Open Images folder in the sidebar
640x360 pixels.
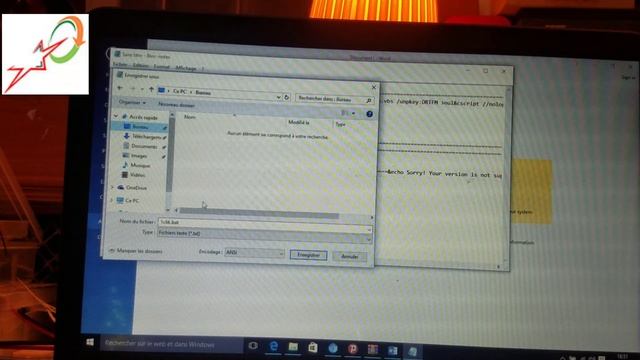pyautogui.click(x=139, y=156)
